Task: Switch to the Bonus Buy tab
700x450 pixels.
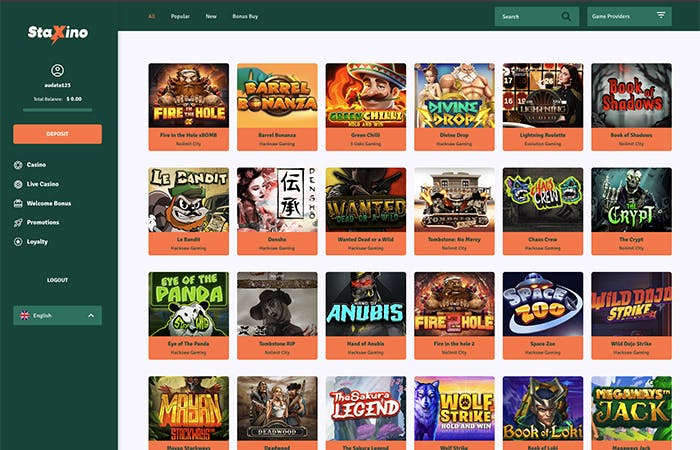Action: coord(245,16)
